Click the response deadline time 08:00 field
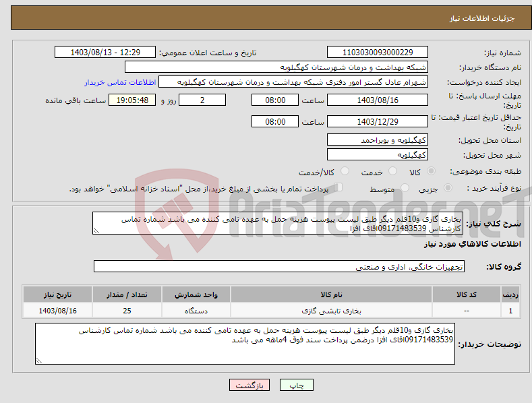This screenshot has height=403, width=532. (275, 100)
